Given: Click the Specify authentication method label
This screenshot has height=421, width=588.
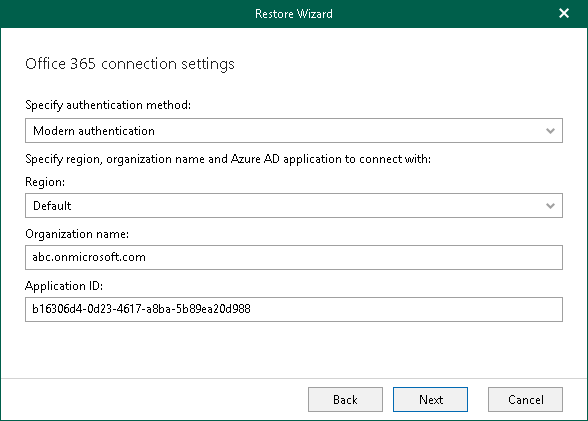Looking at the screenshot, I should [x=108, y=105].
